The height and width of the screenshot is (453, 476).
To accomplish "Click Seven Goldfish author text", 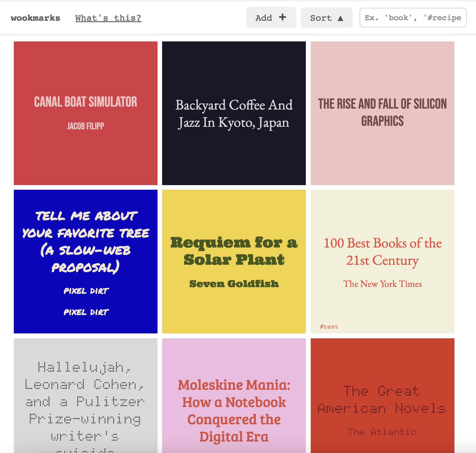I will point(234,284).
